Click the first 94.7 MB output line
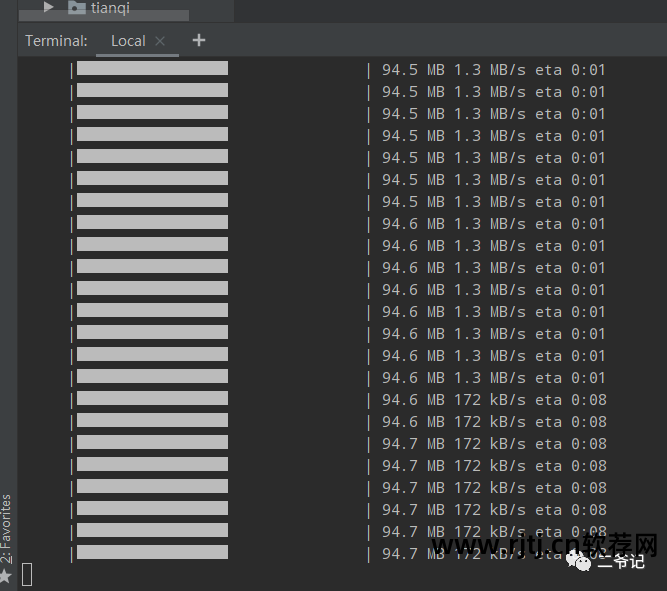The width and height of the screenshot is (667, 591). 493,444
